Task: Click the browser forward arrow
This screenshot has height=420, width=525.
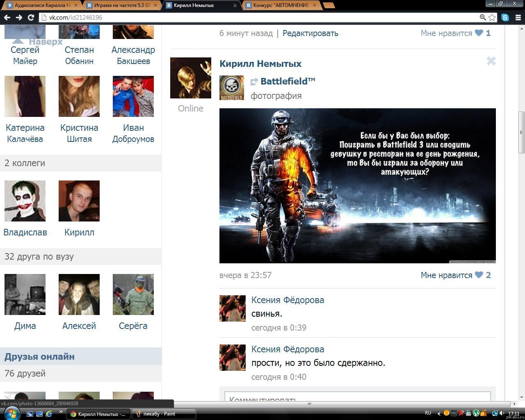Action: tap(19, 18)
